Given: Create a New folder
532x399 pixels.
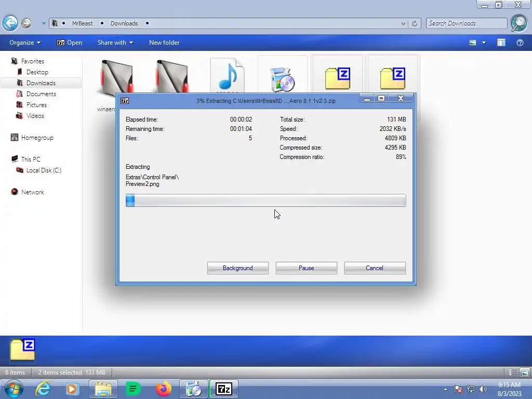Looking at the screenshot, I should [x=164, y=43].
